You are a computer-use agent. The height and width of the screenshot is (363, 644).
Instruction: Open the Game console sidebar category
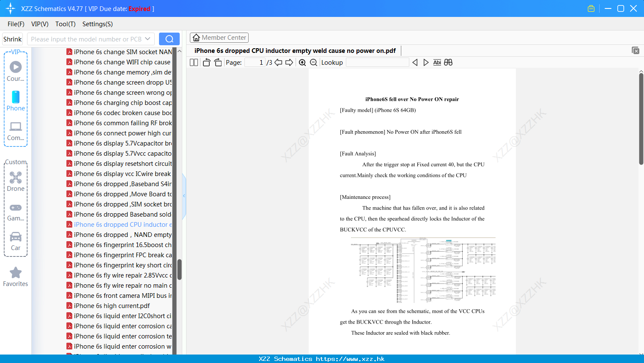tap(16, 212)
